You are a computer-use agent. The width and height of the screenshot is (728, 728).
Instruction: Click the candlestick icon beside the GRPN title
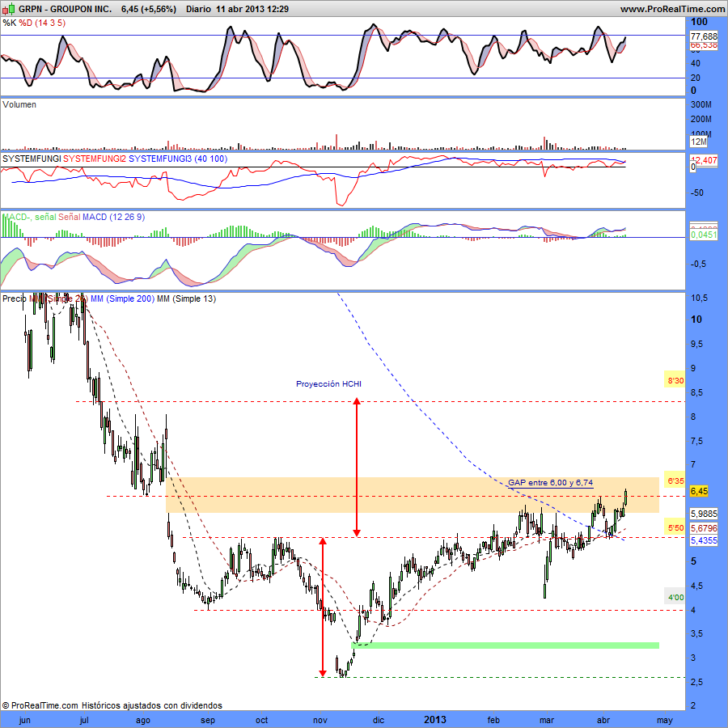tap(9, 8)
